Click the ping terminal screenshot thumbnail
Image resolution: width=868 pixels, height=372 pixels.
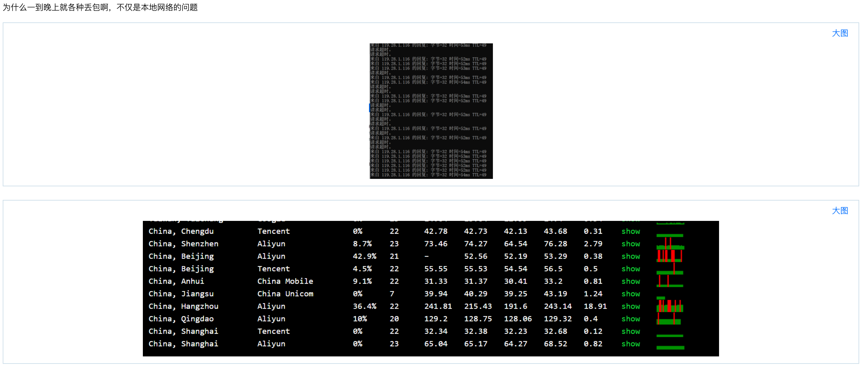431,111
